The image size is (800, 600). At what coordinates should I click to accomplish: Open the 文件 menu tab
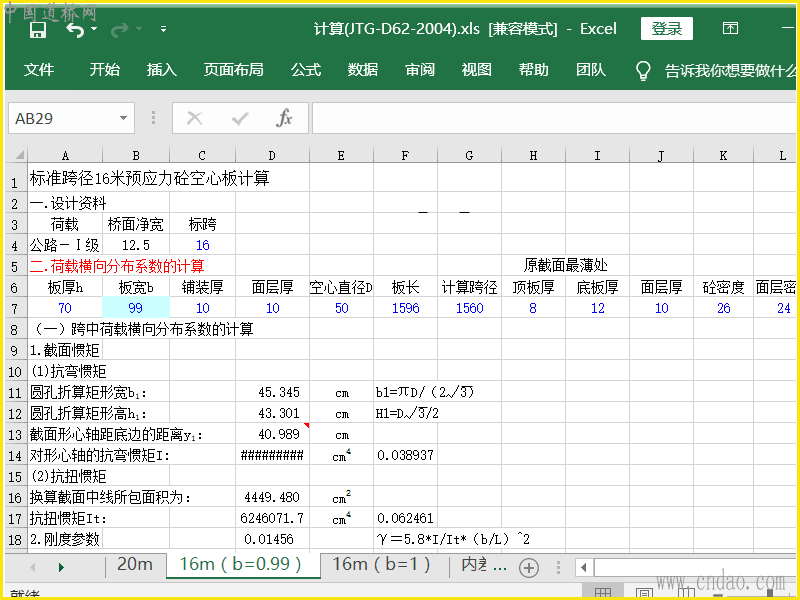click(39, 69)
